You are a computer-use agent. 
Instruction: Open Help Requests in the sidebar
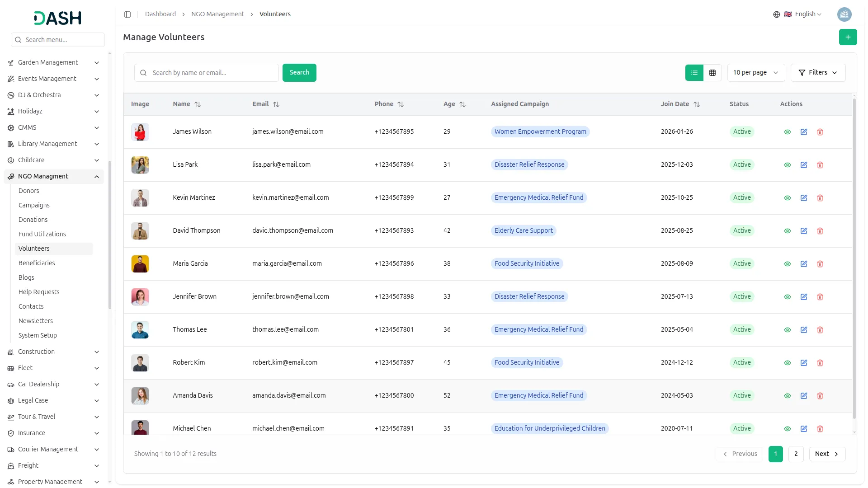pyautogui.click(x=39, y=292)
